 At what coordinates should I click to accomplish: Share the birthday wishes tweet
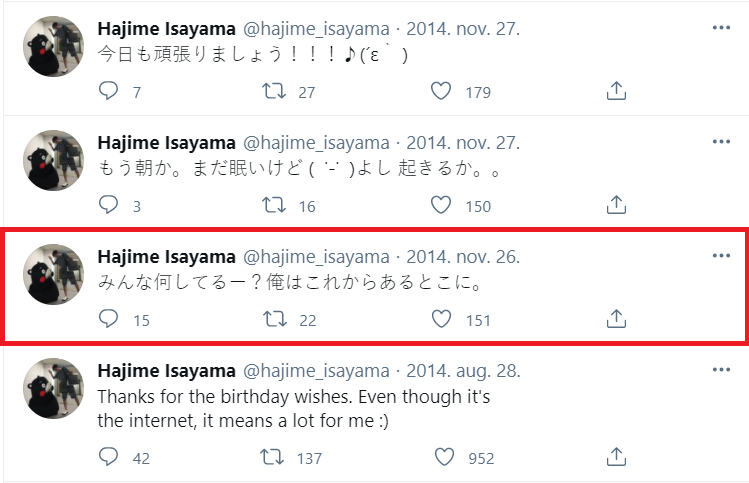tap(617, 457)
